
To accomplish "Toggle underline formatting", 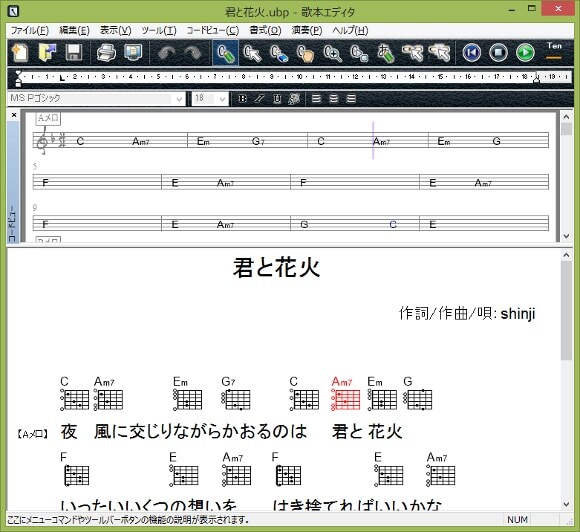I will pos(277,99).
